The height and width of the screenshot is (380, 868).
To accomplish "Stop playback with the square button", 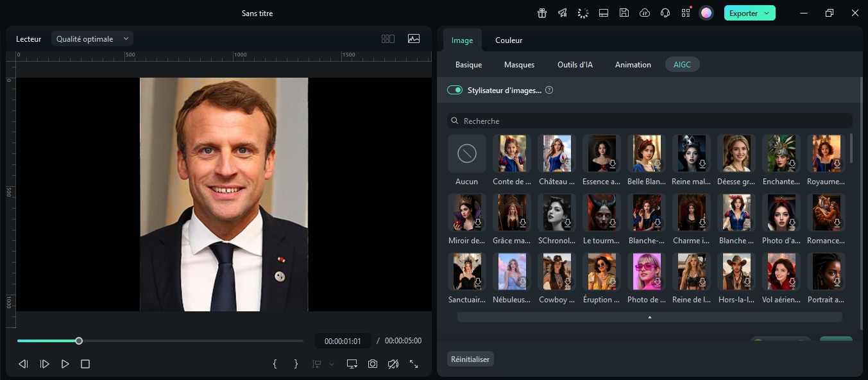I will 85,364.
